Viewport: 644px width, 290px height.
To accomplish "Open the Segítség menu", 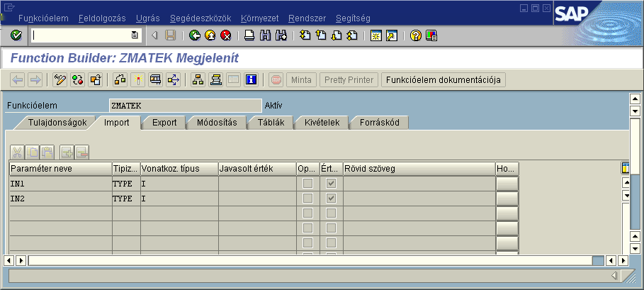I will (353, 18).
